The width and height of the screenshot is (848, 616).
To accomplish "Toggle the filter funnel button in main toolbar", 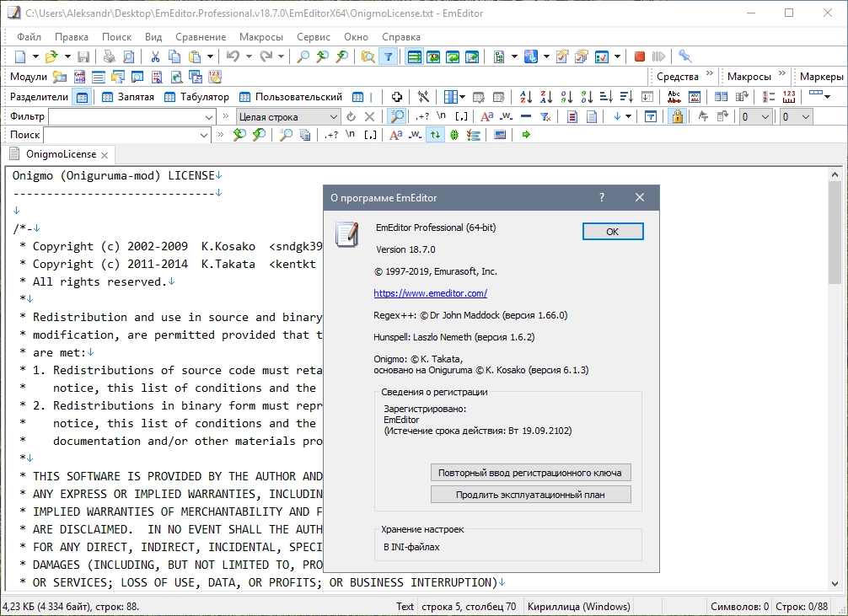I will point(389,56).
